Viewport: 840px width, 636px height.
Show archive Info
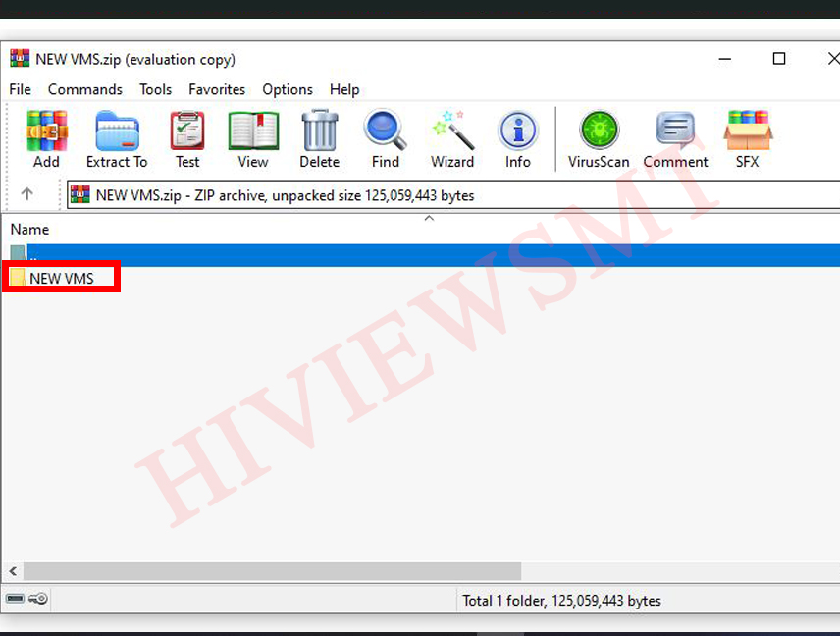(517, 138)
